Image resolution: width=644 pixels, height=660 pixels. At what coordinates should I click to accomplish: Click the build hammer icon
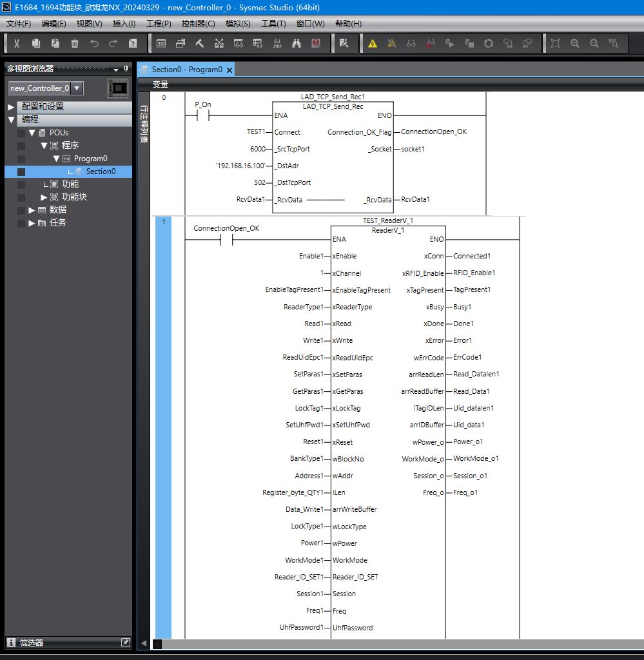[200, 43]
